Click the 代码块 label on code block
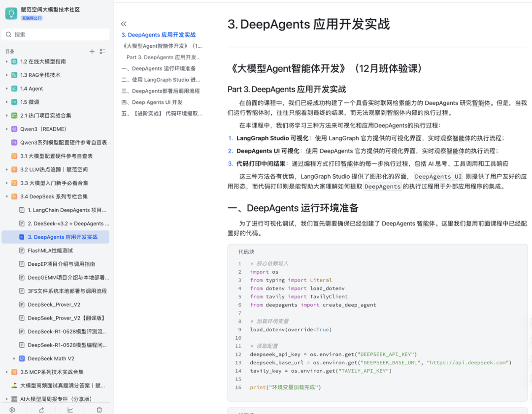This screenshot has width=532, height=414. click(x=246, y=252)
